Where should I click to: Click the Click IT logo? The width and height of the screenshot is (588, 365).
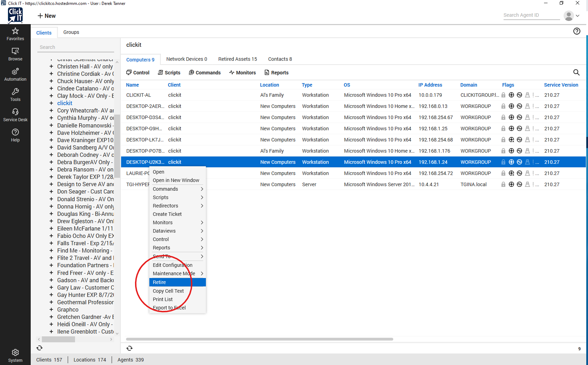pos(15,16)
